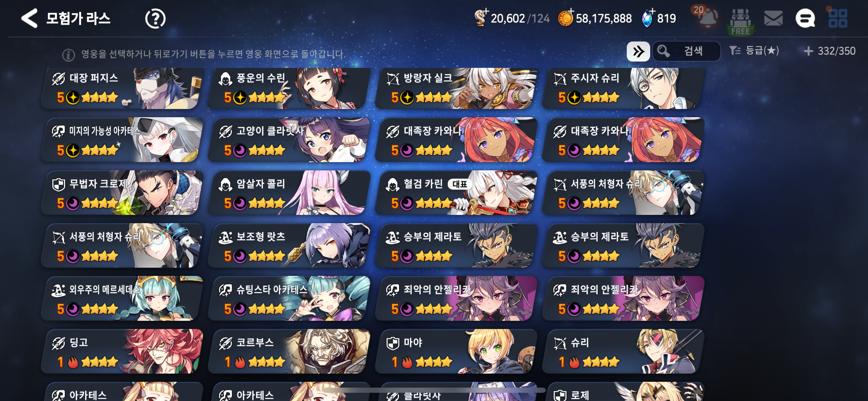Expand hero slots with the plus by 332/350
The image size is (868, 401).
(808, 51)
